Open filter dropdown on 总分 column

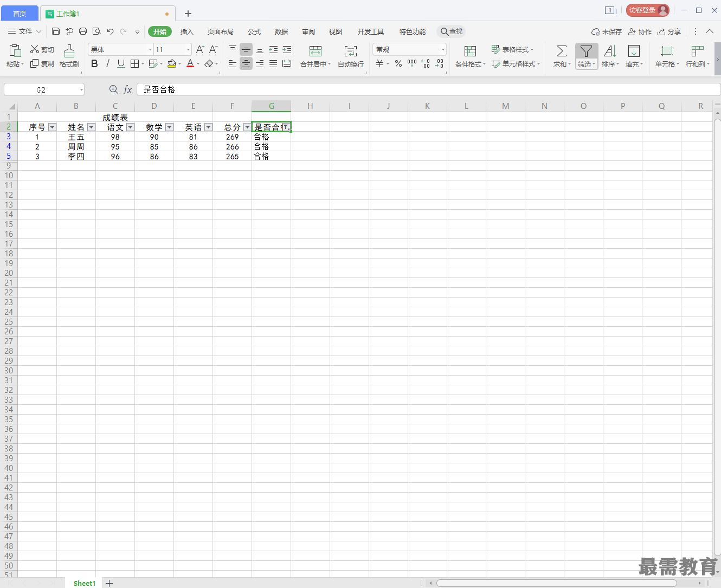point(248,127)
